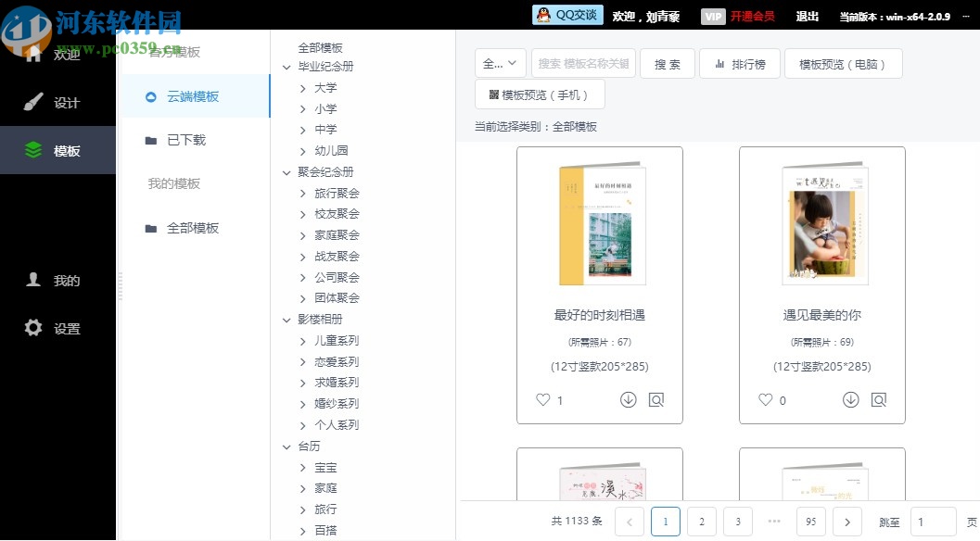Open the 全... category dropdown

[500, 63]
